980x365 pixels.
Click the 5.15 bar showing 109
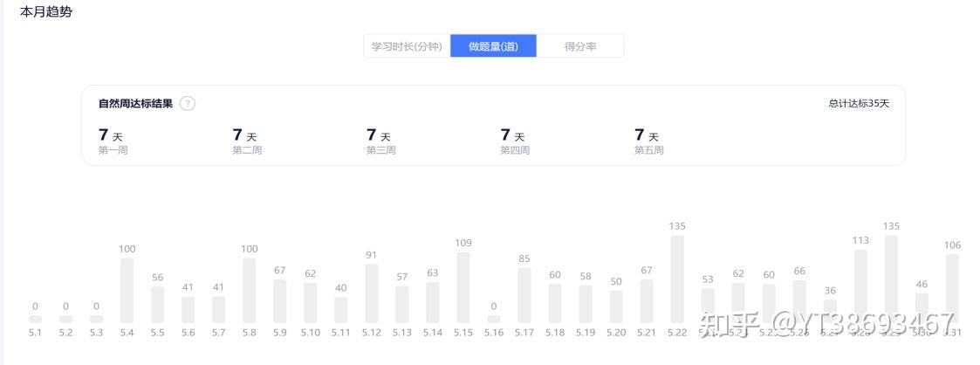click(463, 287)
